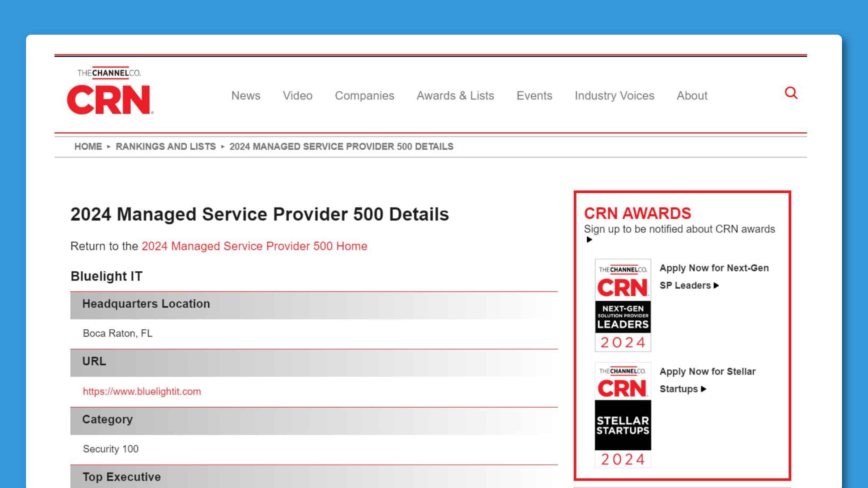868x488 pixels.
Task: Select the Bluelight IT company name
Action: [x=106, y=276]
